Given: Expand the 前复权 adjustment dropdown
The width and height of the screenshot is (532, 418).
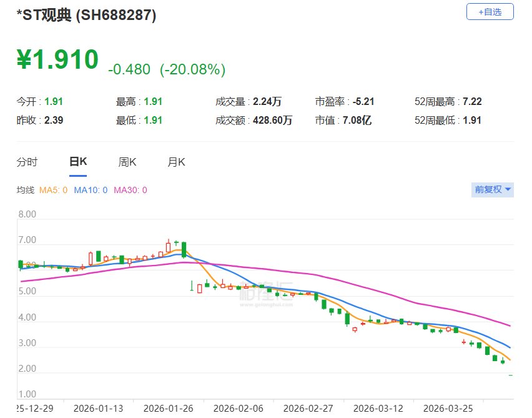Looking at the screenshot, I should pos(492,189).
